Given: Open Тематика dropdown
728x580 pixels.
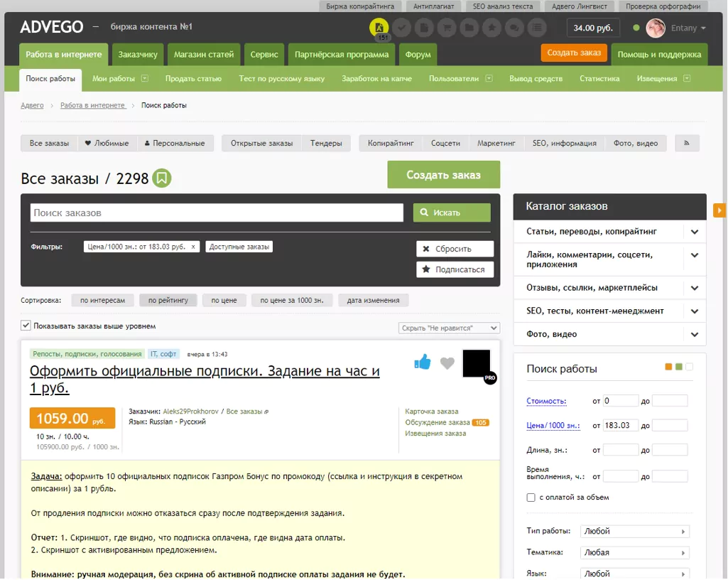Looking at the screenshot, I should pos(635,552).
